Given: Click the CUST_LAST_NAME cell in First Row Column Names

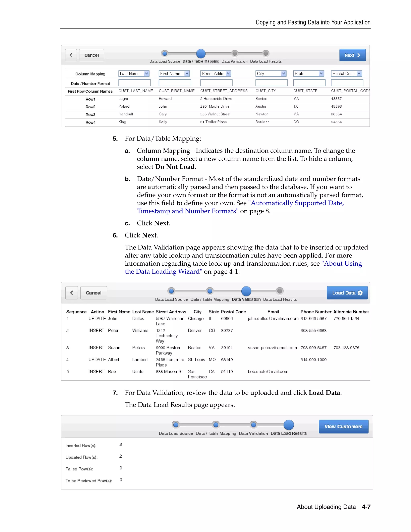Looking at the screenshot, I should (136, 91).
